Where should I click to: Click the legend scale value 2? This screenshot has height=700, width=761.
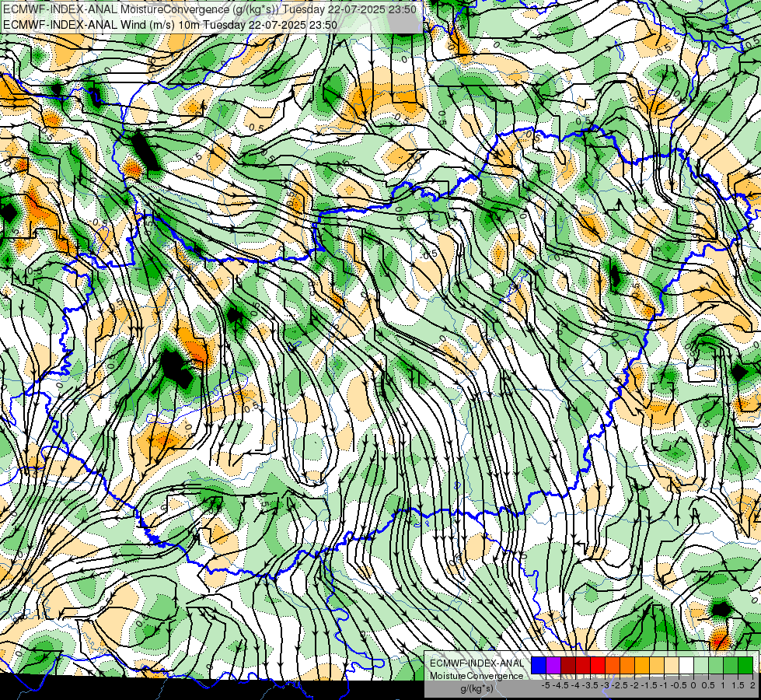[x=752, y=685]
